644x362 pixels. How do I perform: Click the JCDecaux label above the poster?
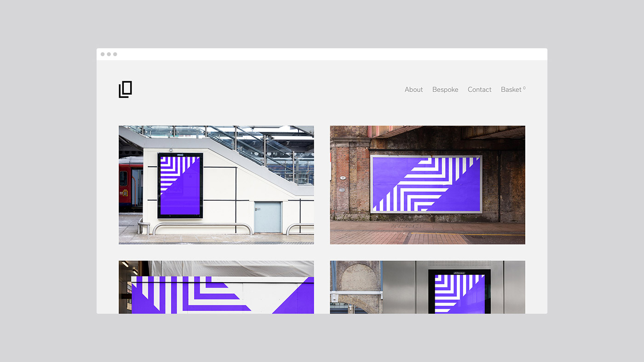click(x=459, y=273)
